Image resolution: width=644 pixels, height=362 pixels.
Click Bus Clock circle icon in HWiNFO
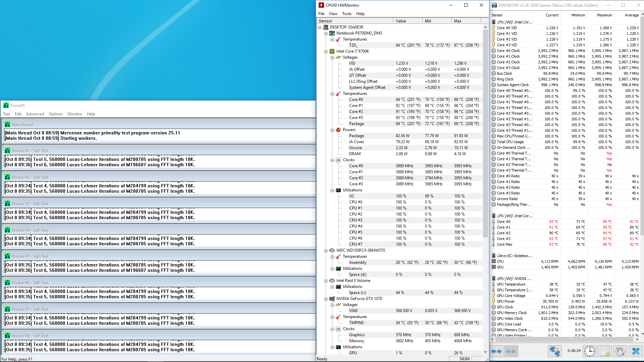494,73
